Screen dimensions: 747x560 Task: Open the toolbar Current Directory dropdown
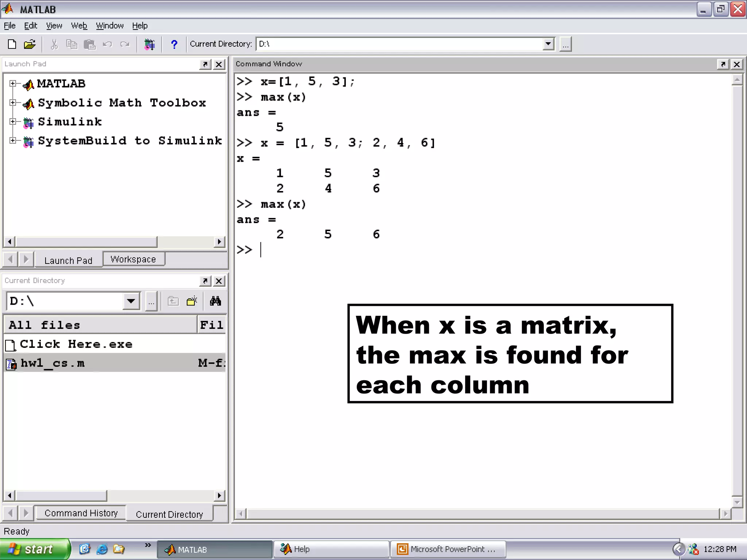coord(548,44)
